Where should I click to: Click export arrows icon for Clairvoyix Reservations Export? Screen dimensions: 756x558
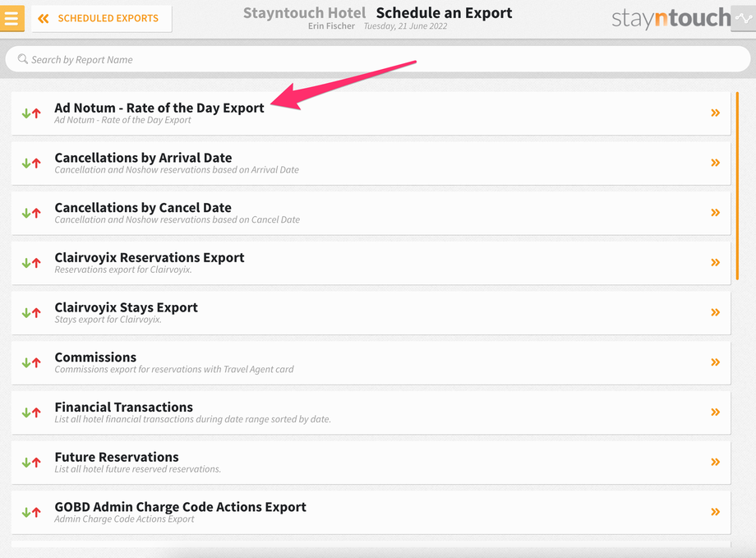click(31, 263)
